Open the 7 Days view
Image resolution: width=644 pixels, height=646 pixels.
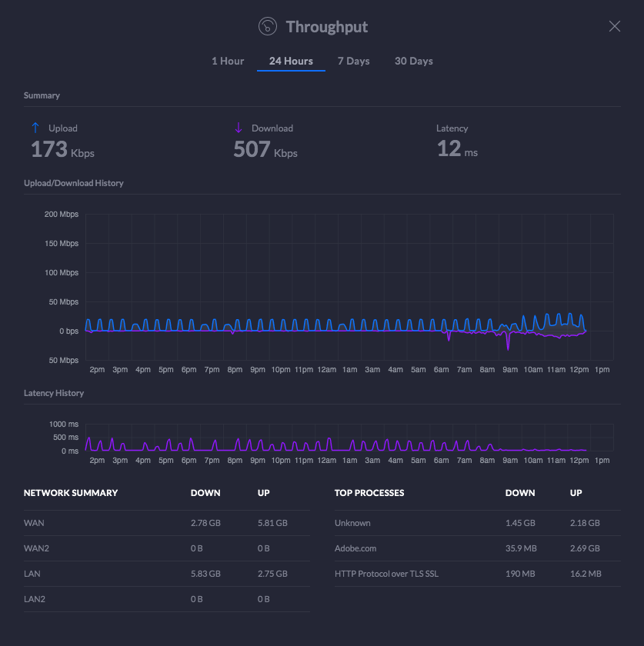pyautogui.click(x=353, y=62)
